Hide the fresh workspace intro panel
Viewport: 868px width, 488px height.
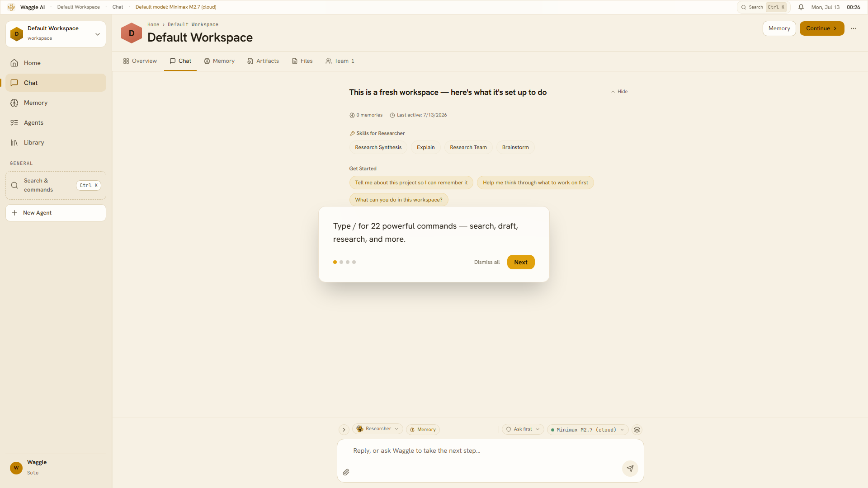(x=619, y=92)
